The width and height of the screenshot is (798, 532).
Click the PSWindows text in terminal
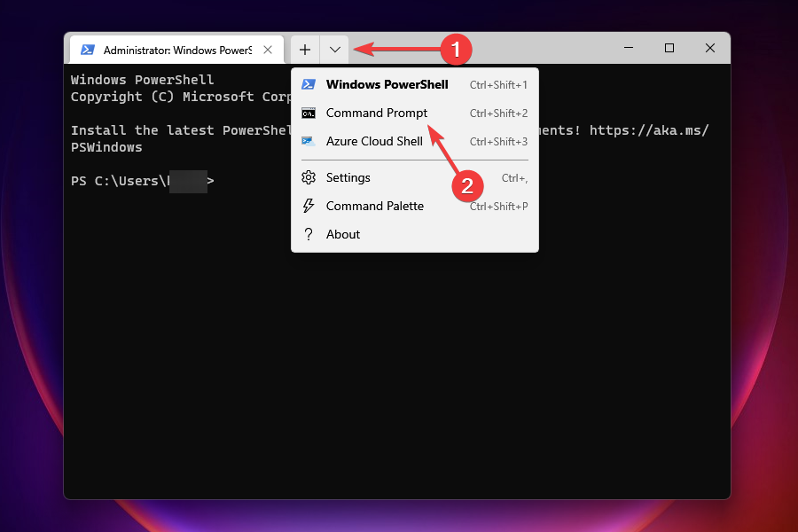click(106, 148)
